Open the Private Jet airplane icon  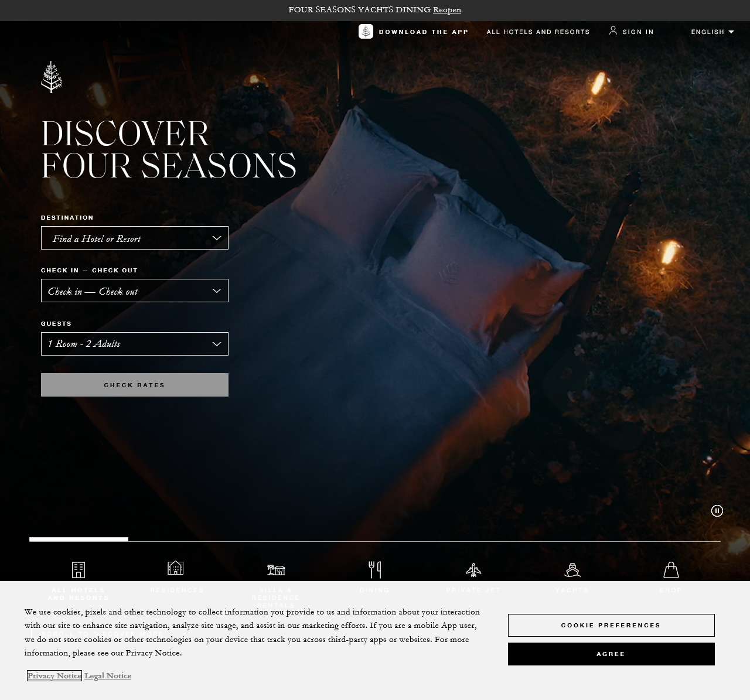pyautogui.click(x=473, y=568)
